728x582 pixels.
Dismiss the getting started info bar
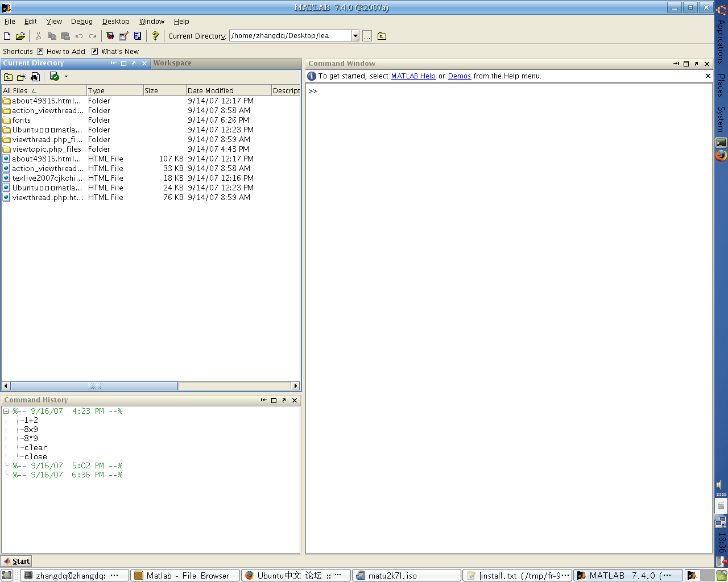708,76
